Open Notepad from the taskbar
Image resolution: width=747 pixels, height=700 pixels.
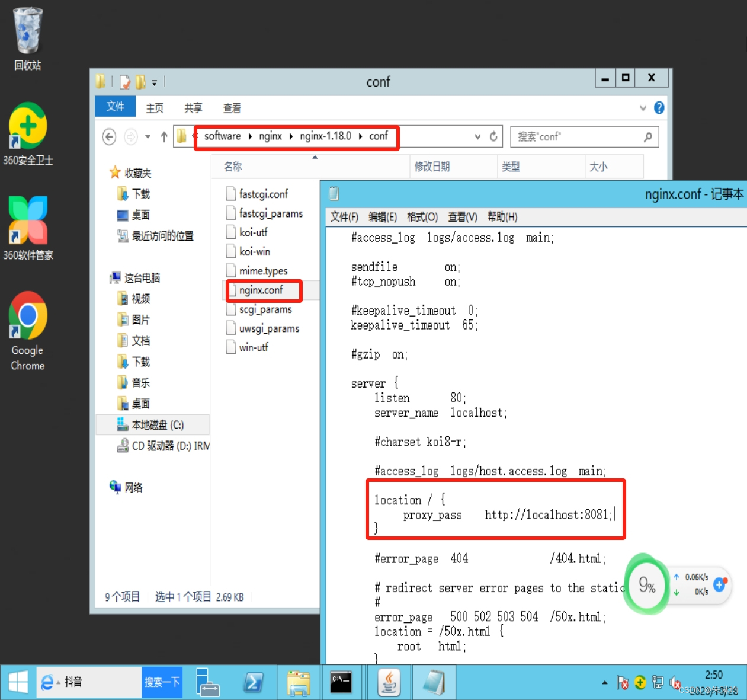point(434,682)
